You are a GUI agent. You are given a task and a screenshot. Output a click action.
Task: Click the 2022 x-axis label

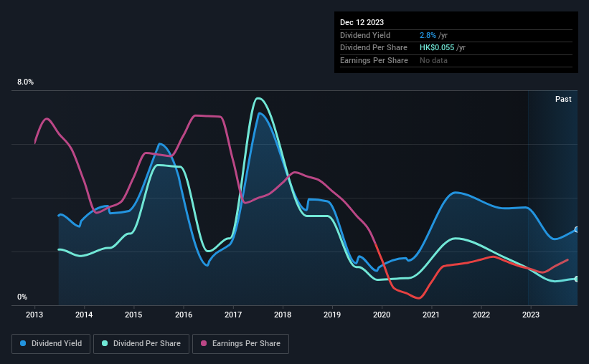coord(481,315)
